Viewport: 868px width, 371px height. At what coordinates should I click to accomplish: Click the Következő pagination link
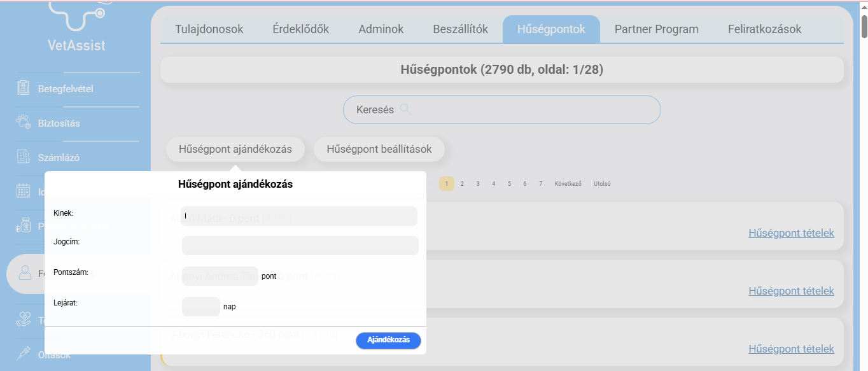[x=568, y=184]
